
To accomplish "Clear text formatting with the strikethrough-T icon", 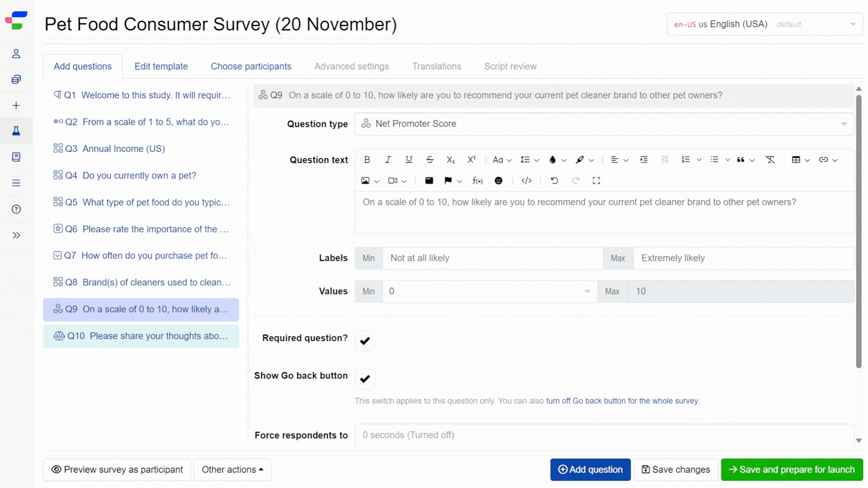I will click(770, 159).
